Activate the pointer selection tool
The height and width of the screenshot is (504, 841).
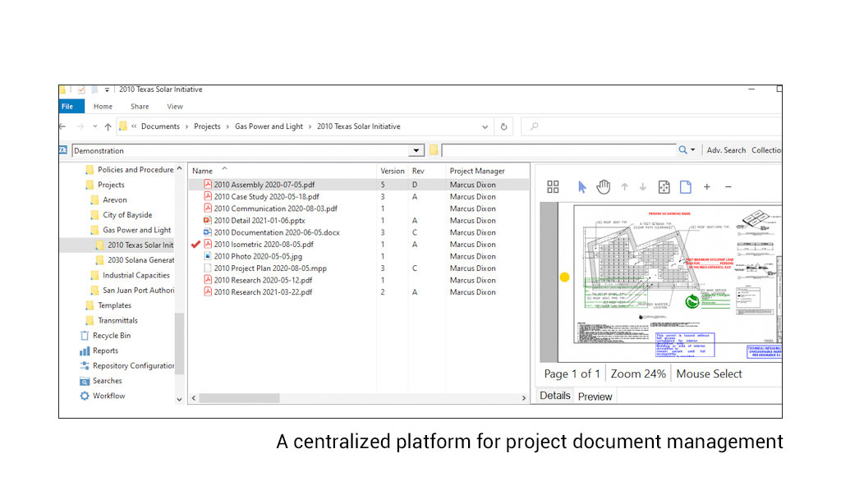click(x=582, y=186)
